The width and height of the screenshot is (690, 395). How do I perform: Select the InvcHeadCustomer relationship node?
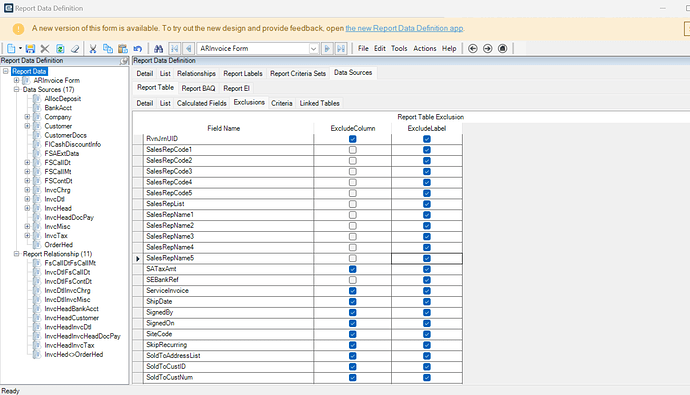71,318
